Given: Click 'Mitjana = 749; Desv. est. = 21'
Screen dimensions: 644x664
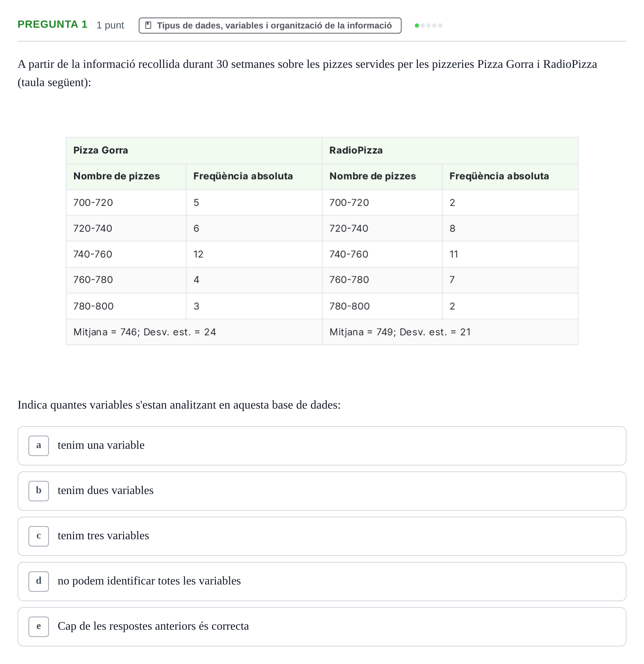Looking at the screenshot, I should point(450,332).
